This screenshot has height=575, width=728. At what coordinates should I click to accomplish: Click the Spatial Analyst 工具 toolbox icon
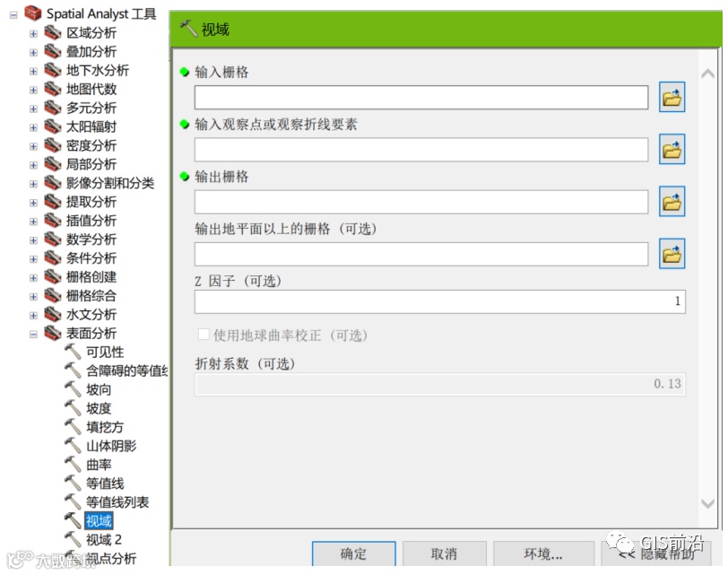coord(32,13)
